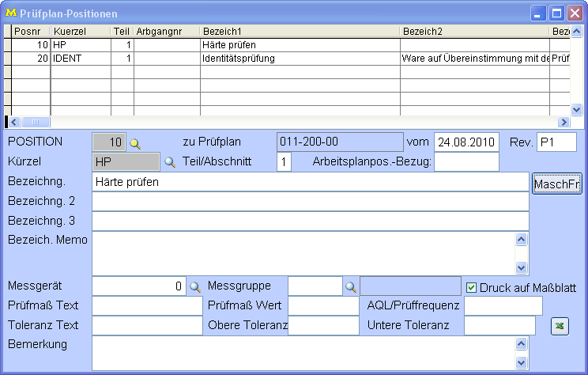The height and width of the screenshot is (375, 588).
Task: Click the Bezeichng. field with Härte prüfen
Action: (311, 182)
